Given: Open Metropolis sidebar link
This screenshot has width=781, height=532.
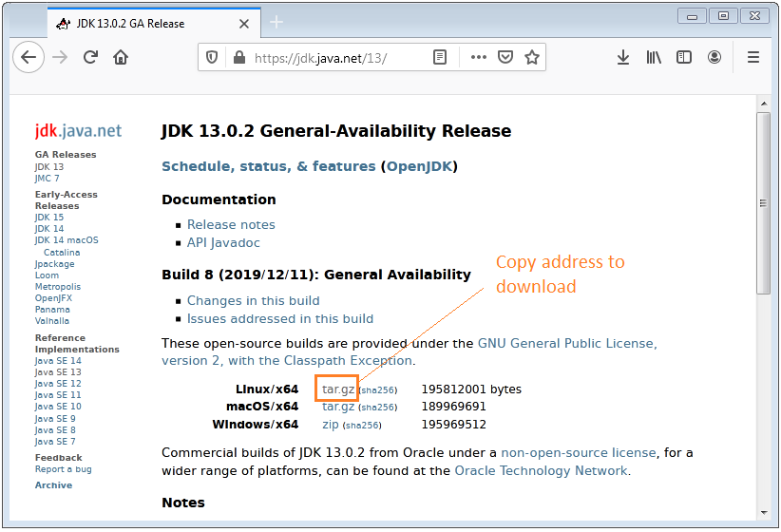Looking at the screenshot, I should (x=58, y=287).
